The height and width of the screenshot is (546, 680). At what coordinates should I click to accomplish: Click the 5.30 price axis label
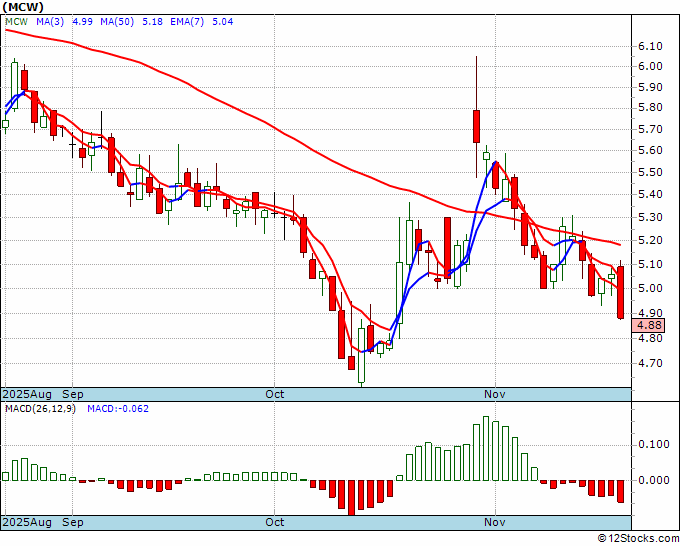[650, 217]
